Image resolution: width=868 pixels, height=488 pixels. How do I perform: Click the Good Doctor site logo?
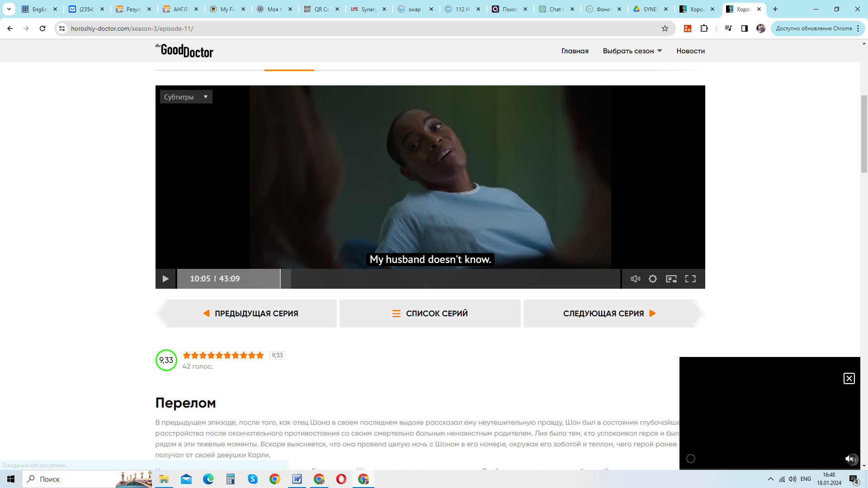(184, 51)
